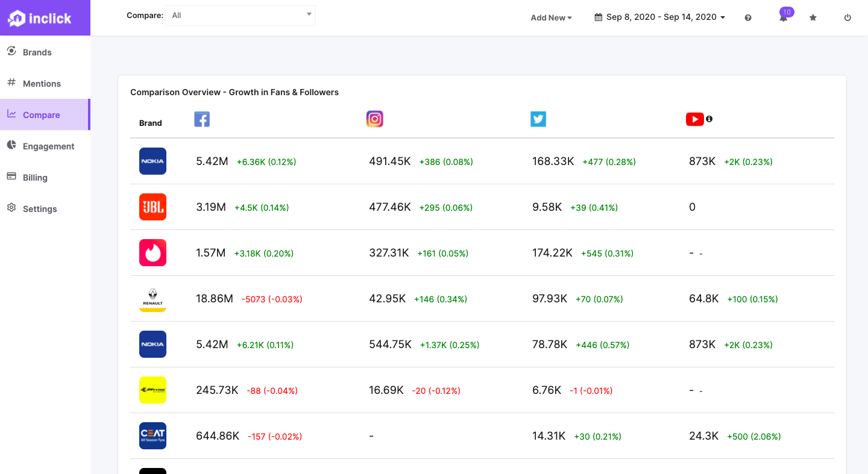Viewport: 868px width, 474px height.
Task: Click Tinder's Facebook growth +3.18K (0.20%)
Action: pos(264,254)
